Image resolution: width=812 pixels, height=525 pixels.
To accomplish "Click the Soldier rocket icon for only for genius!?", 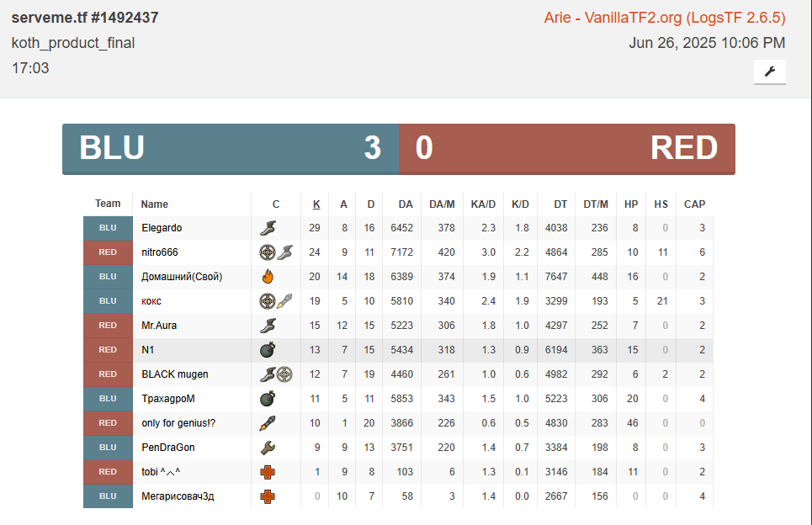I will pos(268,423).
